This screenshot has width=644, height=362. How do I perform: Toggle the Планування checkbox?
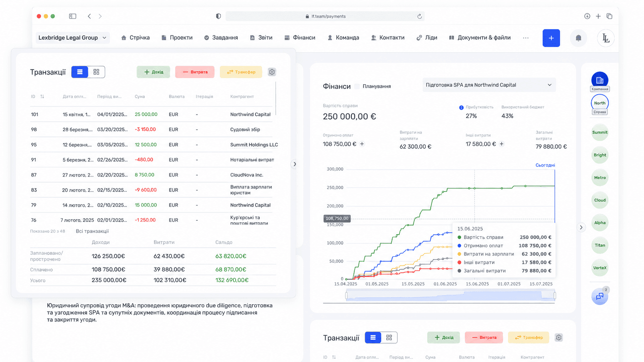(x=357, y=86)
